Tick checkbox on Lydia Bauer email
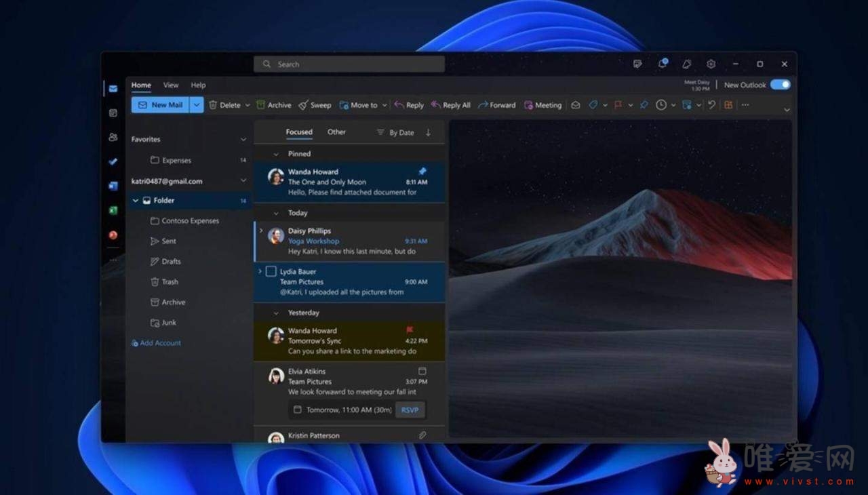 pyautogui.click(x=271, y=271)
